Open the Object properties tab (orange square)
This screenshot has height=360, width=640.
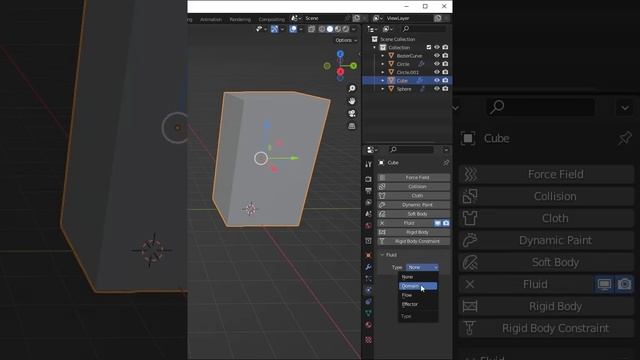pos(368,255)
